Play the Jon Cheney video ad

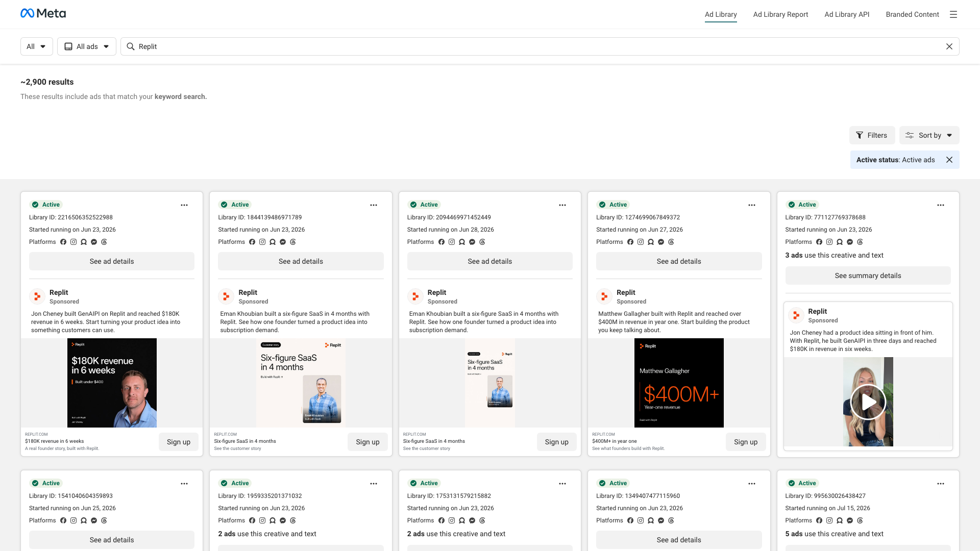point(868,402)
